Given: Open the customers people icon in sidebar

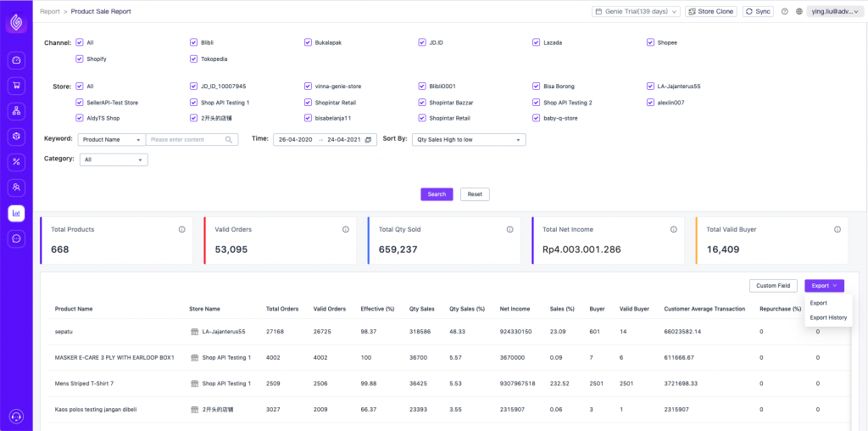Looking at the screenshot, I should (16, 188).
